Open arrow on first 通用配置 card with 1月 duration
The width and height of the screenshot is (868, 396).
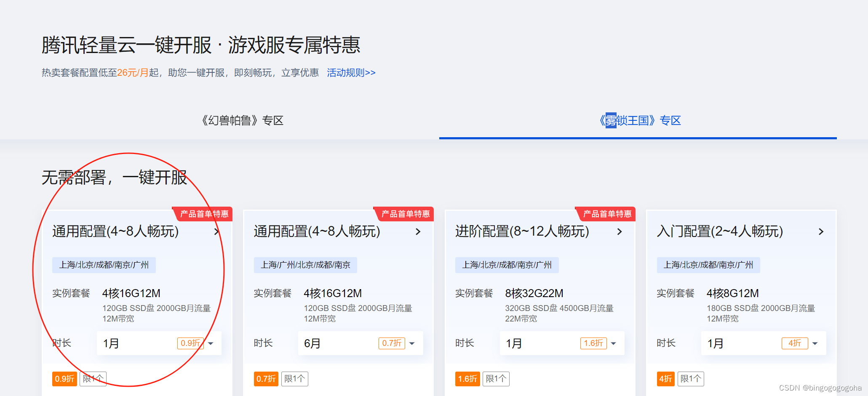click(216, 231)
